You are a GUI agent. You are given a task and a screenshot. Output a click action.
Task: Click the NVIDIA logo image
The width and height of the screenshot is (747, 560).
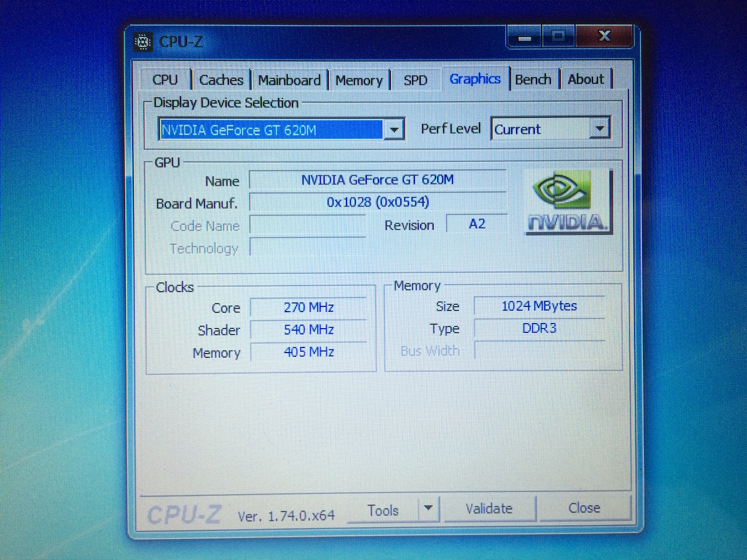pyautogui.click(x=568, y=202)
